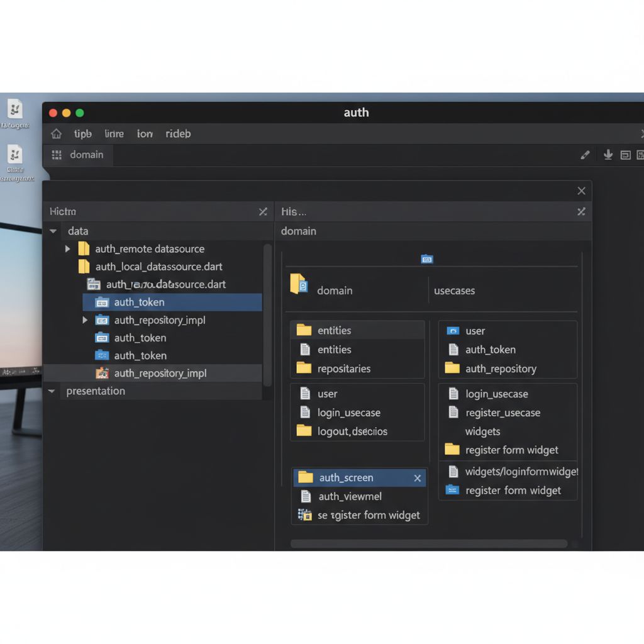Image resolution: width=644 pixels, height=644 pixels.
Task: Click the yellow folder icon for auth_remote datasource
Action: 84,249
